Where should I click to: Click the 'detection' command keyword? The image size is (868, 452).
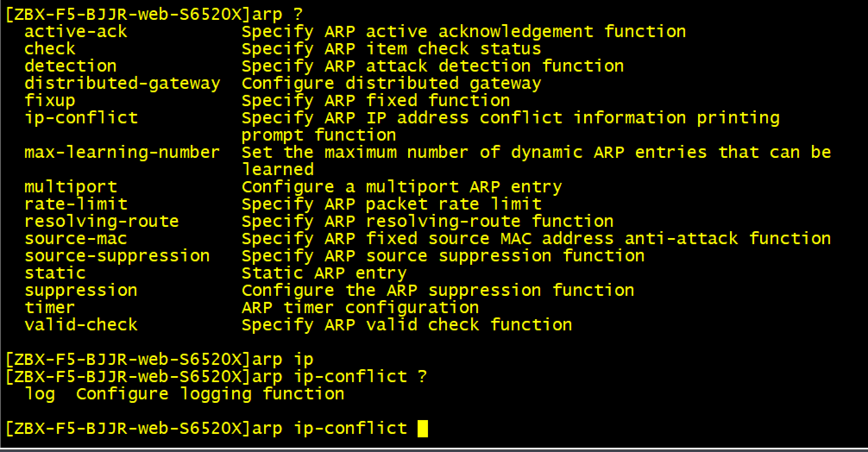point(71,66)
